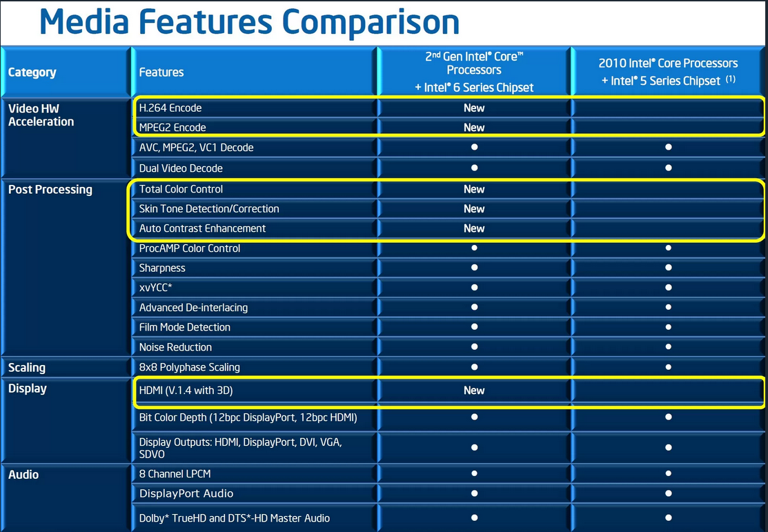Image resolution: width=768 pixels, height=532 pixels.
Task: Click the 2nd Gen dot for 8x8 Polyphase Scaling
Action: (x=474, y=367)
